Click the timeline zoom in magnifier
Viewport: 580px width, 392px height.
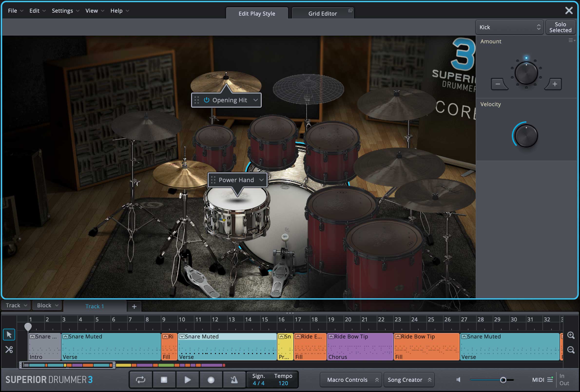[571, 335]
